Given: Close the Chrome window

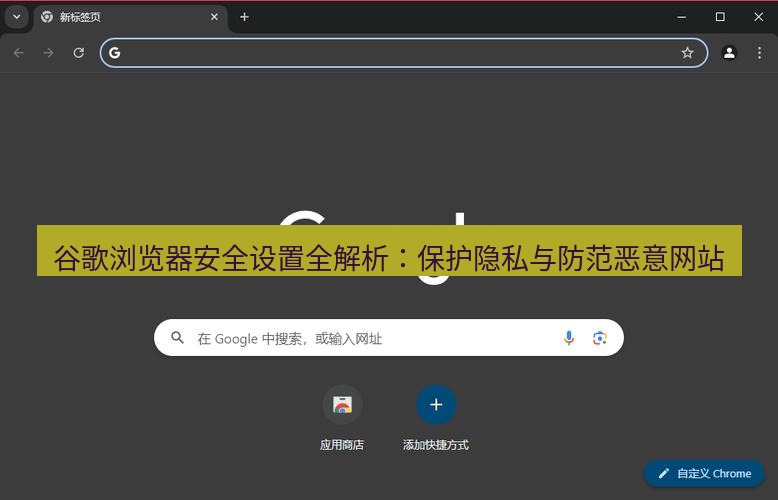Looking at the screenshot, I should tap(758, 17).
